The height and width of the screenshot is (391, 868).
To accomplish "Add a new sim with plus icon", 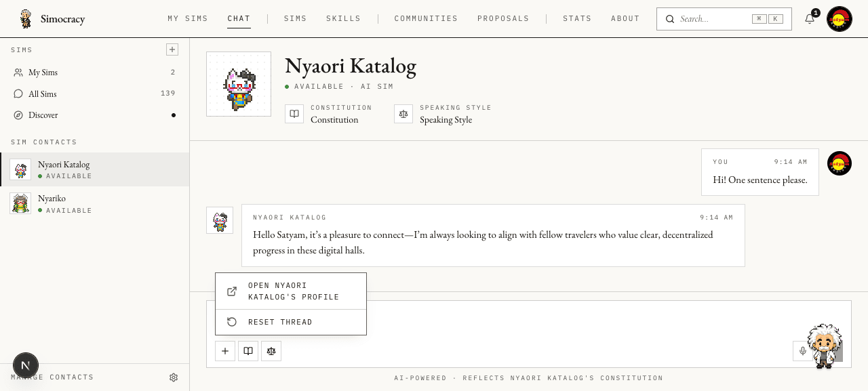I will 172,49.
